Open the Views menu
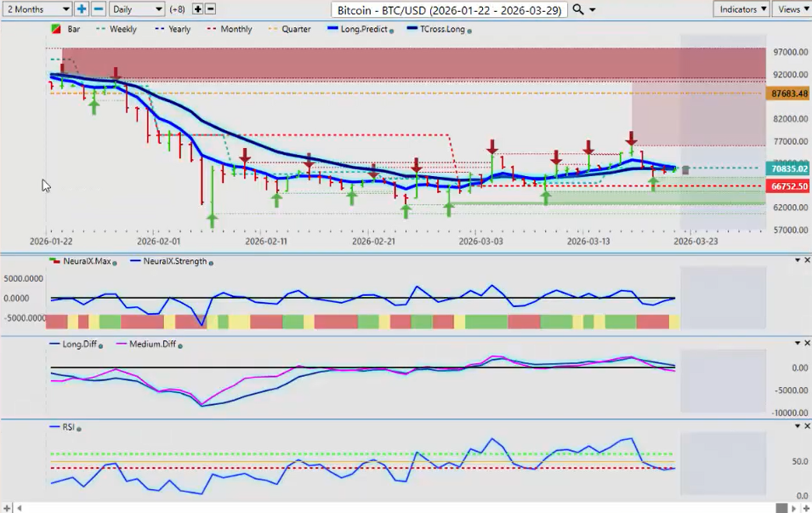This screenshot has height=513, width=812. click(792, 9)
